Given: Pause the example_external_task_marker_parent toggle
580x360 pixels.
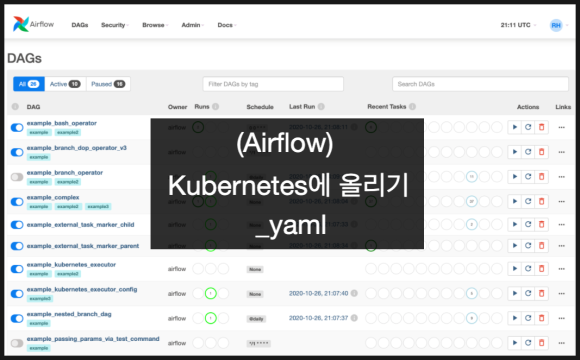Looking at the screenshot, I should (x=17, y=246).
